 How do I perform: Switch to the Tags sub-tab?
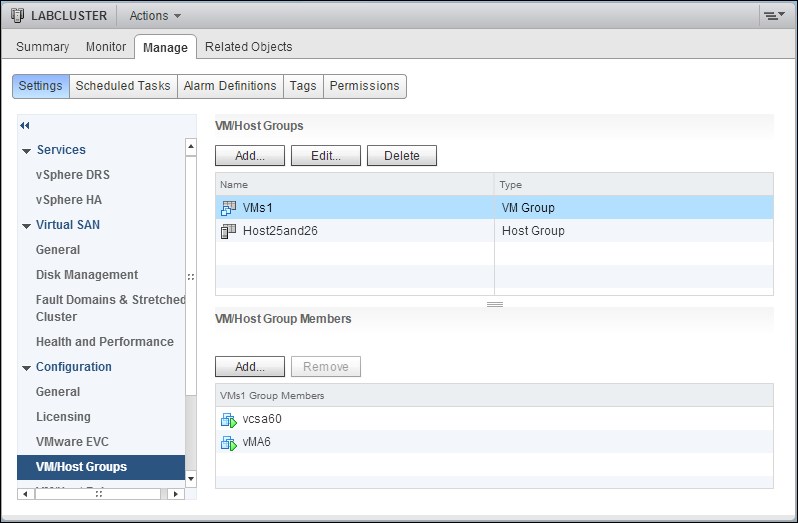click(303, 86)
